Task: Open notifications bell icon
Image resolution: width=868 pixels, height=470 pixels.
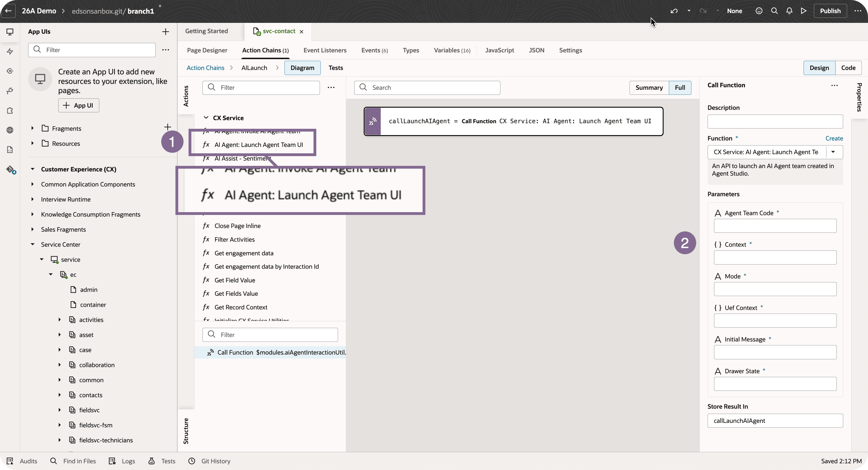Action: (789, 11)
